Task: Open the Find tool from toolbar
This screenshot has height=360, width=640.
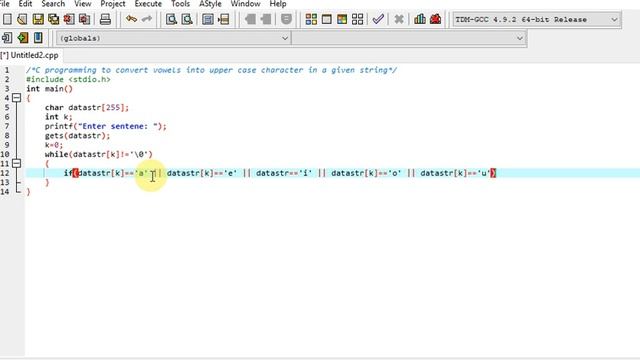Action: point(171,19)
